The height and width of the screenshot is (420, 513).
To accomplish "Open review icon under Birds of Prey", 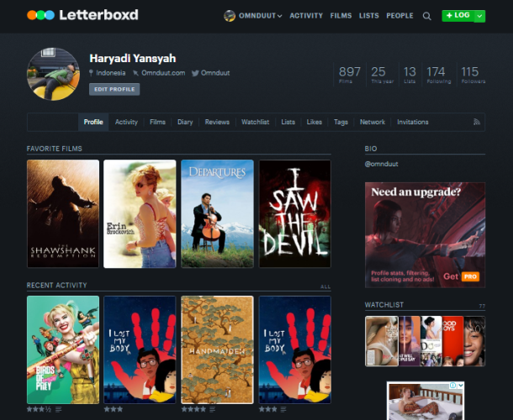I will tap(59, 409).
